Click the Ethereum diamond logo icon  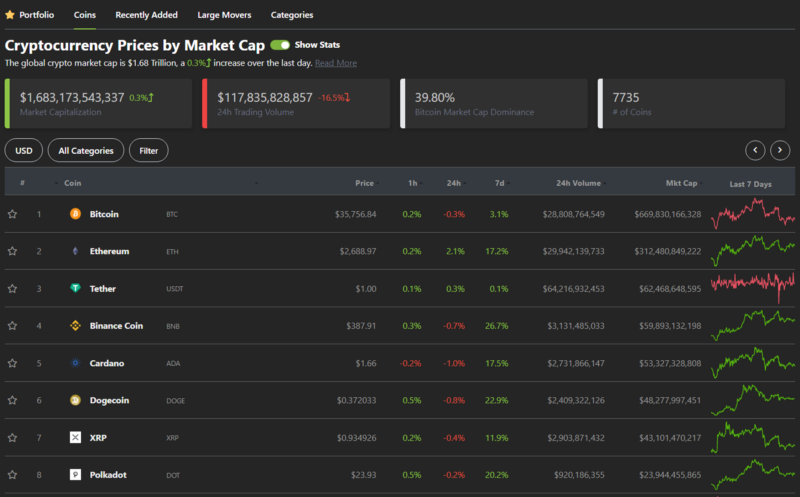tap(75, 251)
